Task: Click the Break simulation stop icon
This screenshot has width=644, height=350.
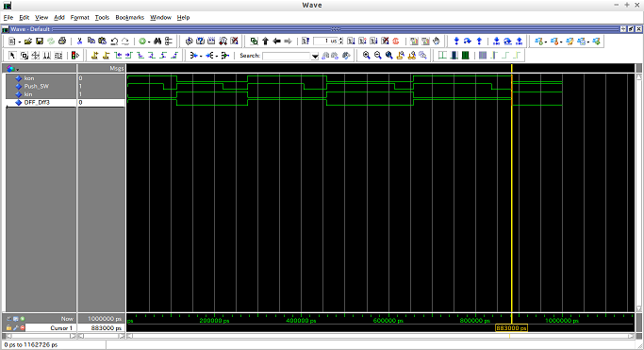Action: 396,42
